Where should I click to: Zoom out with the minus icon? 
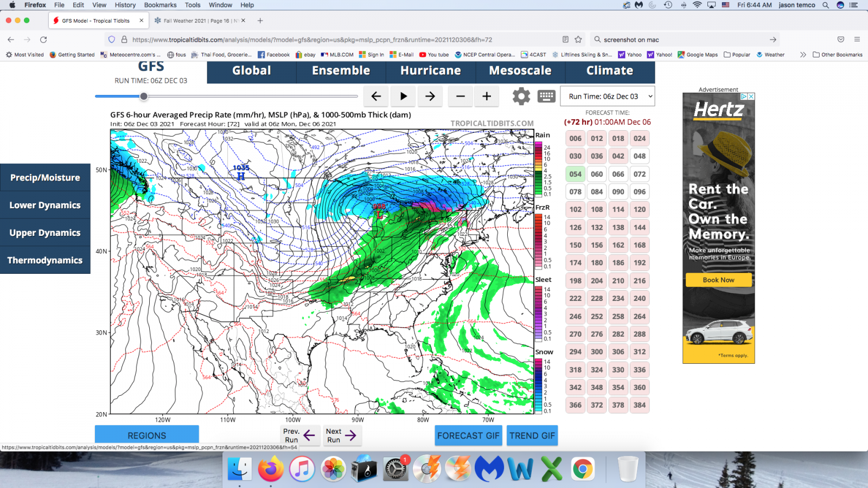click(x=459, y=96)
